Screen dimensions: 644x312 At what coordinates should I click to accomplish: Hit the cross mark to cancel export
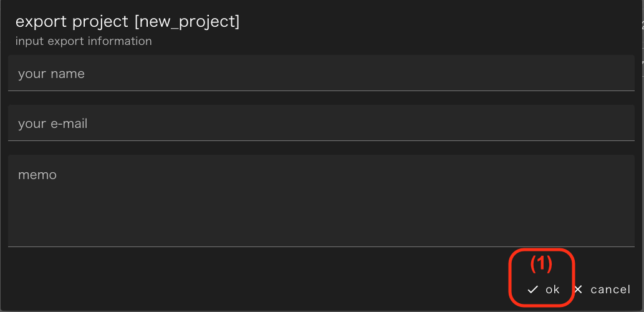coord(578,290)
